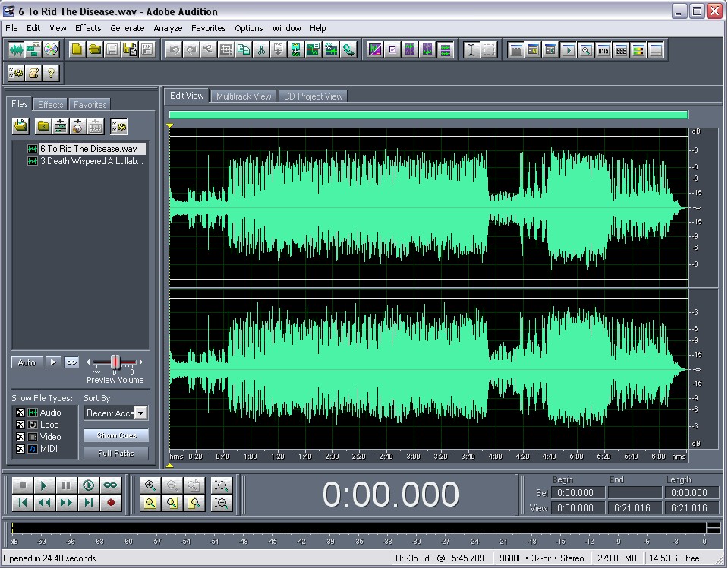Click the Help question mark icon
The height and width of the screenshot is (569, 728).
click(51, 73)
